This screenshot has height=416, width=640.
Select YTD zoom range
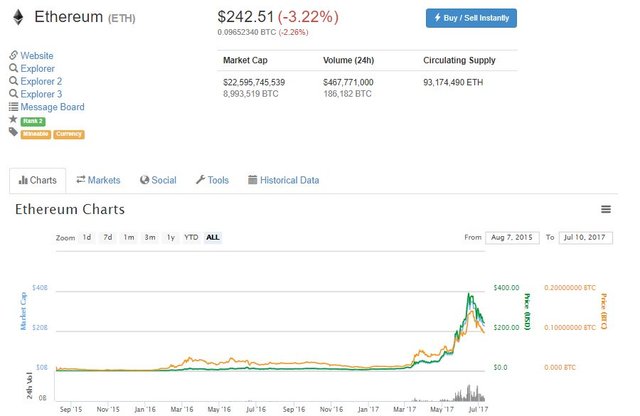point(191,237)
